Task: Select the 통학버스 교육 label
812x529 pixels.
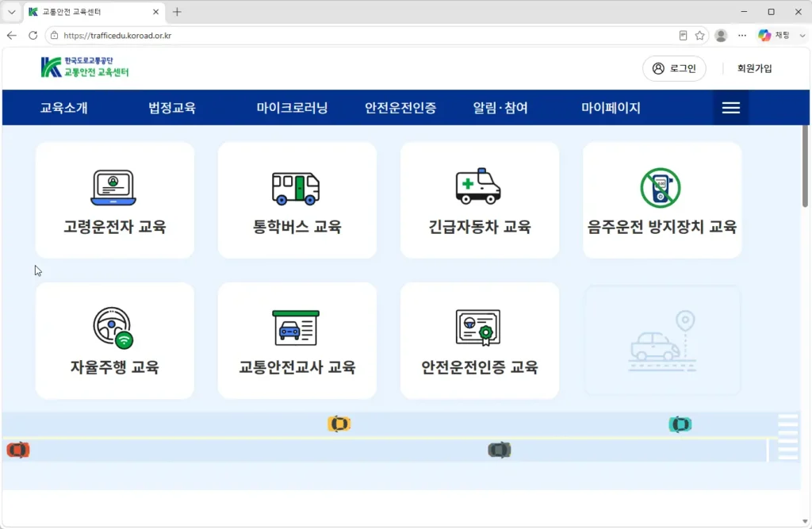Action: pyautogui.click(x=297, y=226)
